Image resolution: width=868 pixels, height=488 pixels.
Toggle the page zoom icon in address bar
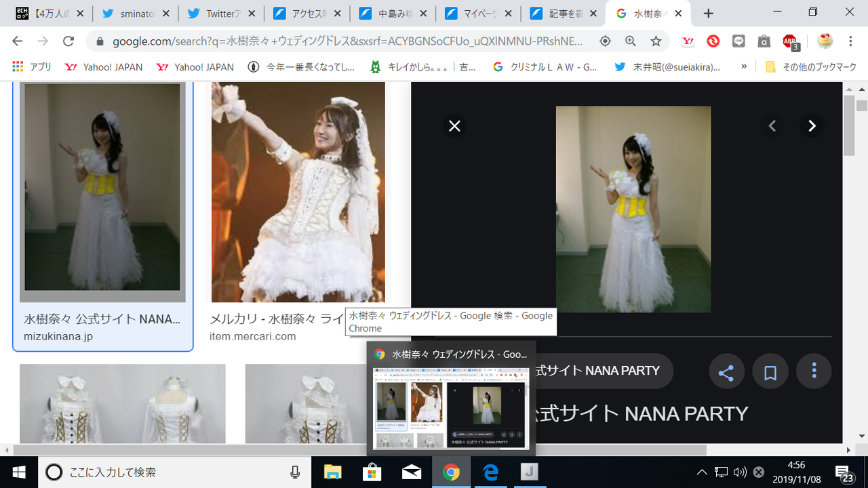pos(630,41)
